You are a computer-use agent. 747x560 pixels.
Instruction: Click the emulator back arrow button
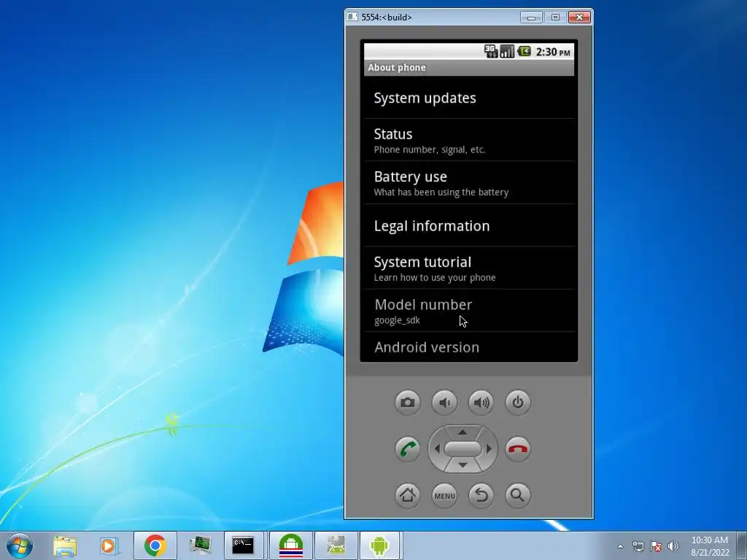pyautogui.click(x=481, y=495)
